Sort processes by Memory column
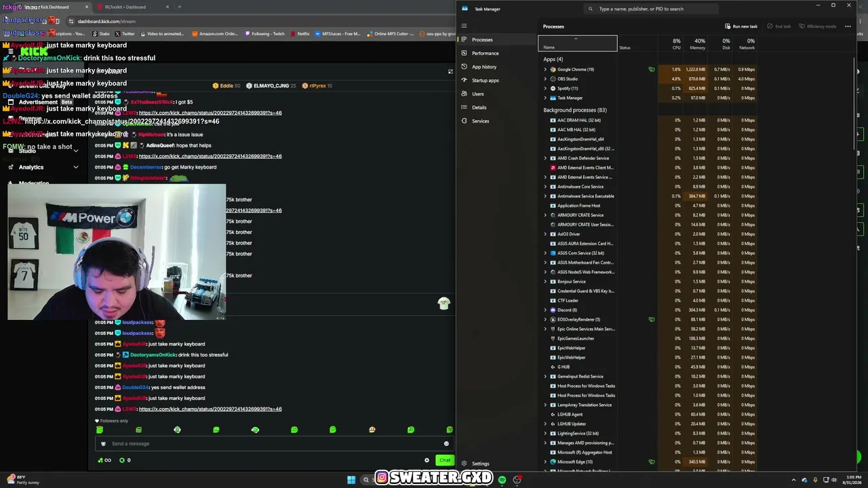This screenshot has height=488, width=868. pyautogui.click(x=696, y=44)
